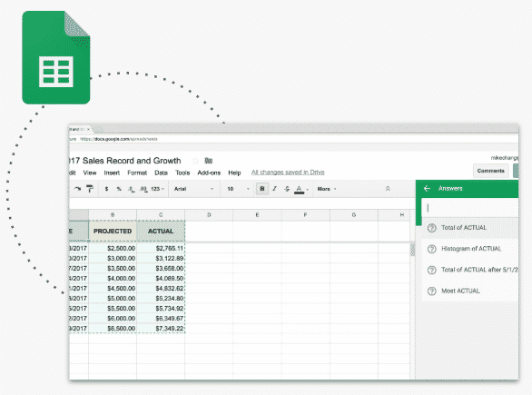Toggle Bold formatting button
This screenshot has width=532, height=395.
click(x=262, y=189)
